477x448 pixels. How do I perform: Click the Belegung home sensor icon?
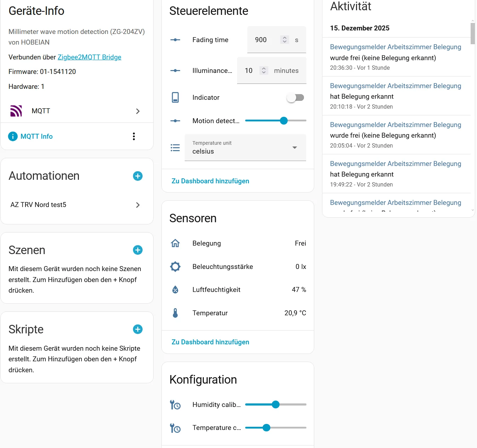tap(175, 243)
